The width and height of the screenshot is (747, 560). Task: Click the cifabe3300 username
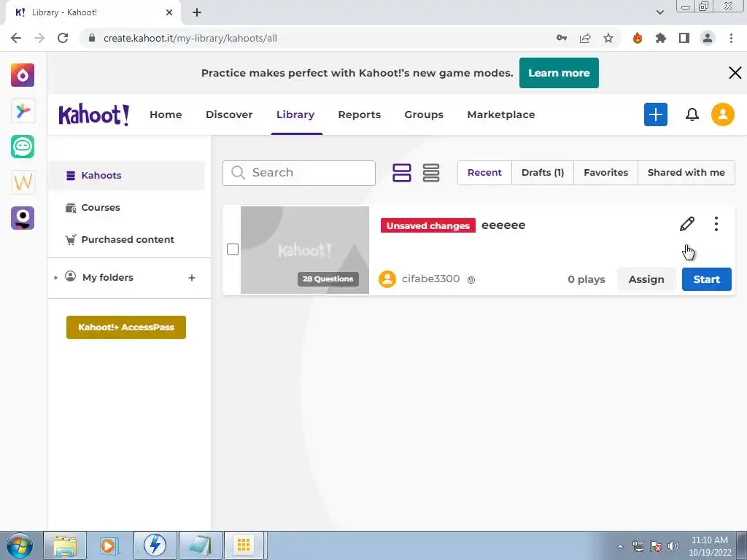tap(430, 279)
